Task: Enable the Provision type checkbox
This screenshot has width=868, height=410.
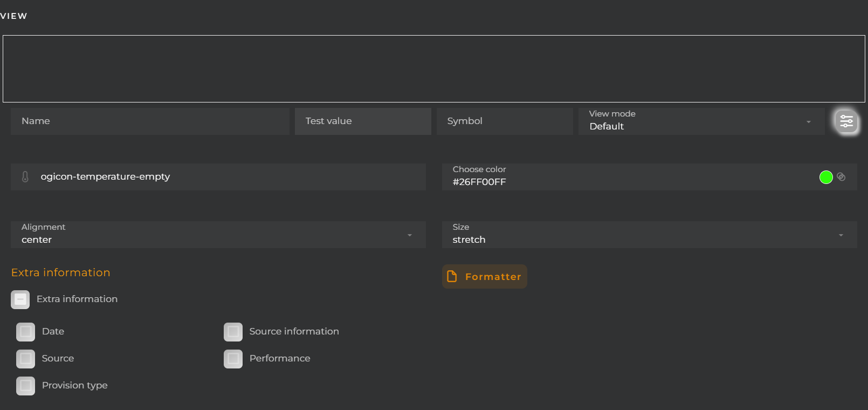Action: coord(25,386)
